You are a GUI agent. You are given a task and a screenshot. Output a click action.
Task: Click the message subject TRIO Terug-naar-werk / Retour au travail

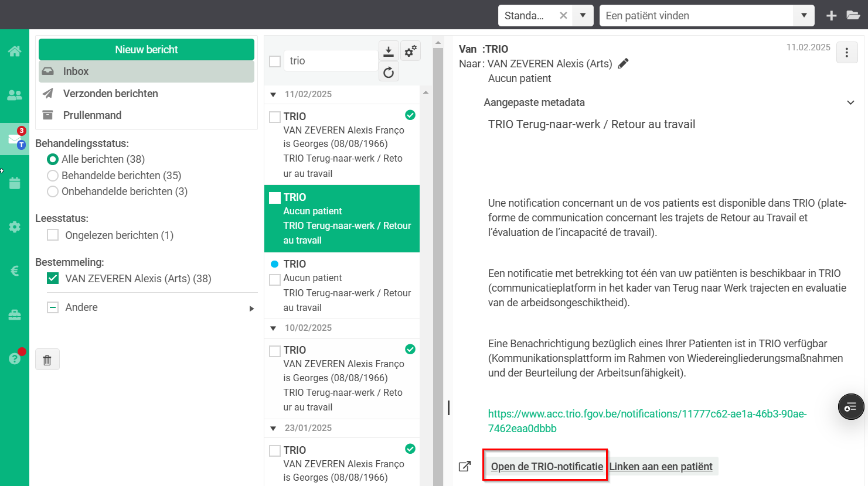pos(591,124)
